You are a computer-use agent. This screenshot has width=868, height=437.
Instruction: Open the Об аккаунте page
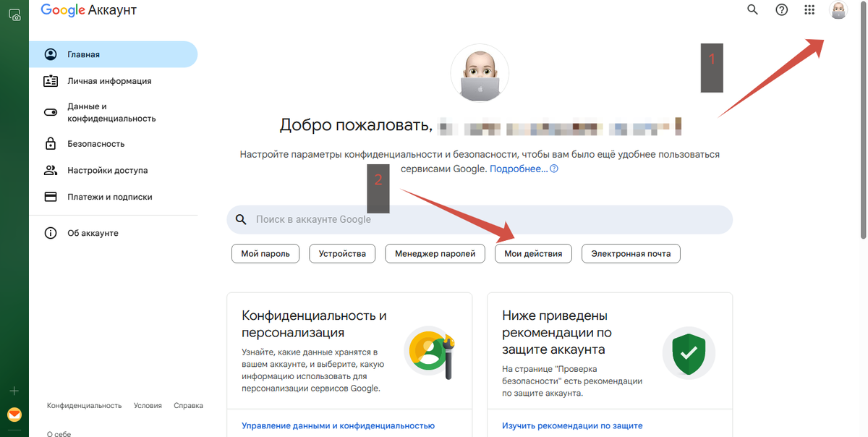point(114,233)
